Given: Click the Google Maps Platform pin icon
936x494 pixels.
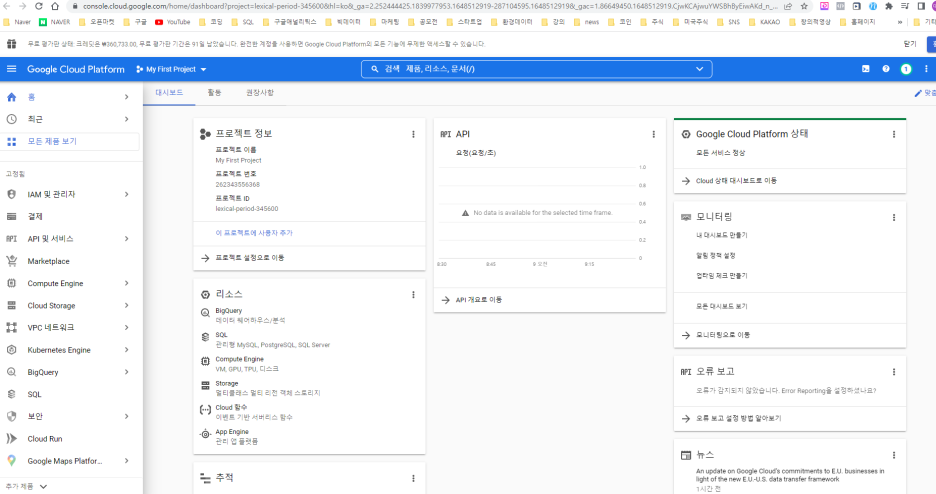Looking at the screenshot, I should (11, 461).
